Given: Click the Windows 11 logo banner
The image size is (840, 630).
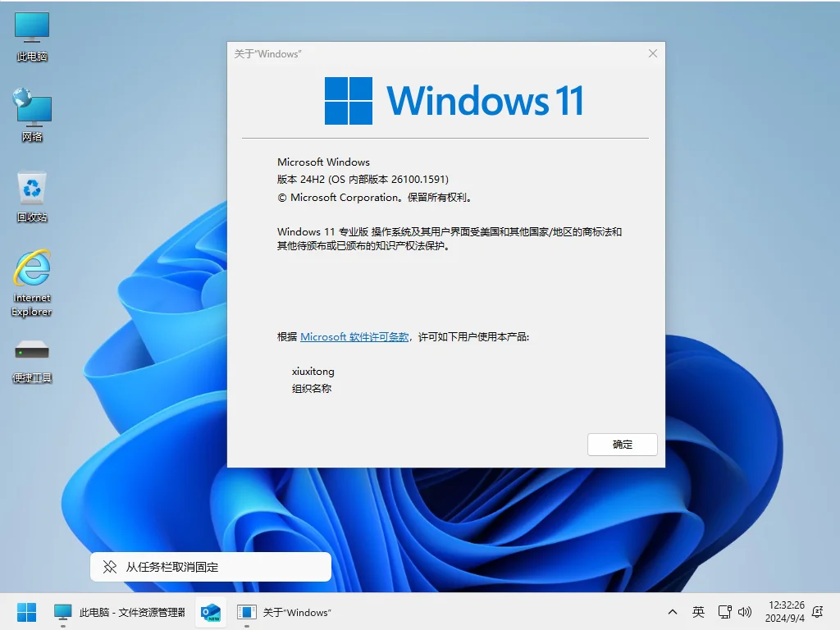Looking at the screenshot, I should point(454,101).
